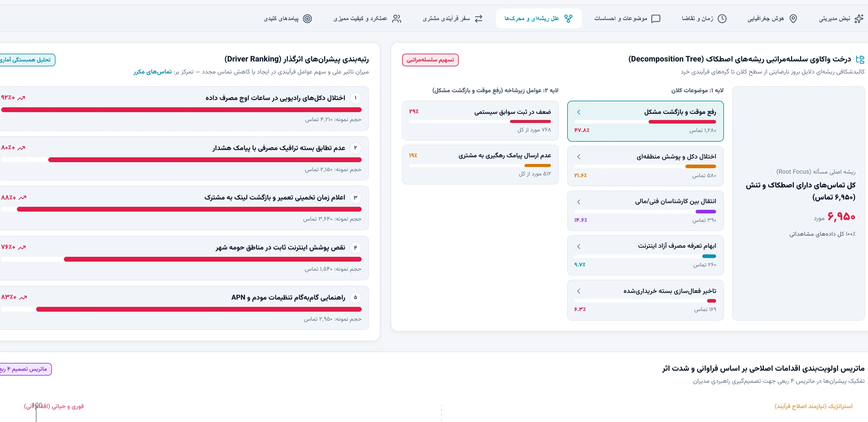The width and height of the screenshot is (868, 422).
Task: Click the sparkle icon beside نبض مدیریتی
Action: [859, 19]
